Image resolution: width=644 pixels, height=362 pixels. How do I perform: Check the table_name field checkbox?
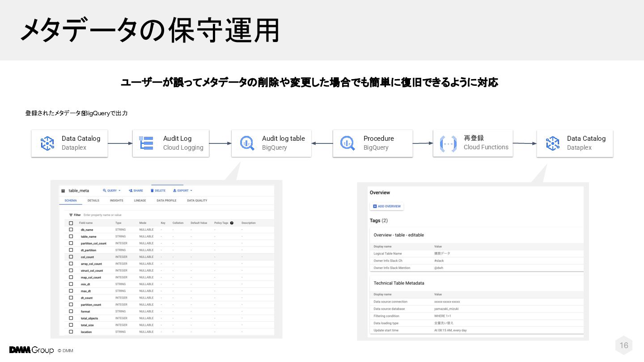71,236
